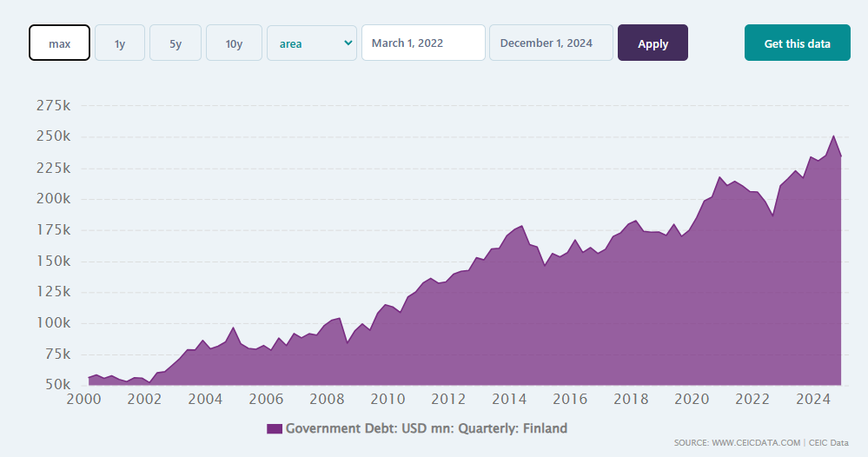Click the purple legend color swatch
Screen dimensions: 868x457
pos(275,428)
